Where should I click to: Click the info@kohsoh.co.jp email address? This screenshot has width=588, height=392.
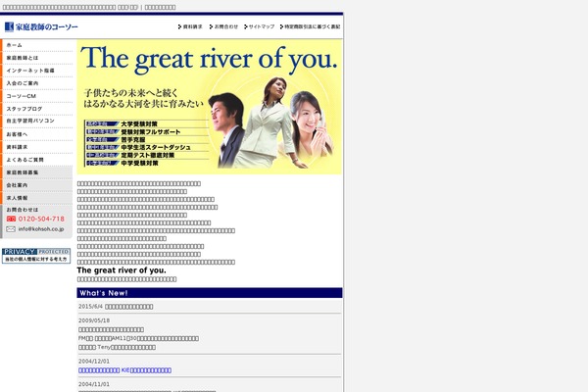pos(41,228)
